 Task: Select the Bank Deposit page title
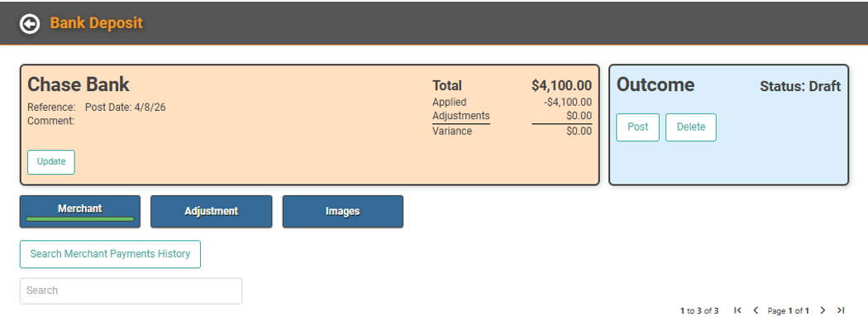point(97,23)
